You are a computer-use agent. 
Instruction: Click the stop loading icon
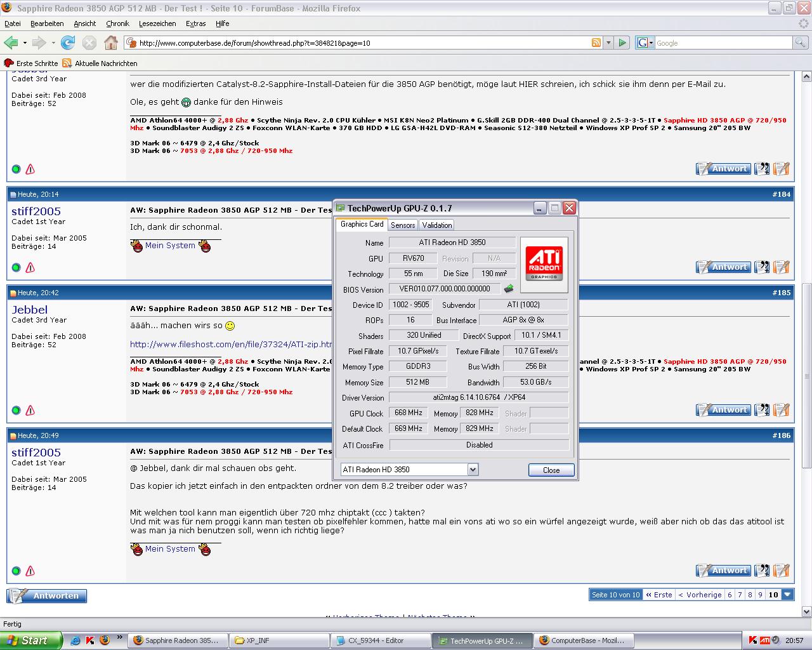click(89, 43)
